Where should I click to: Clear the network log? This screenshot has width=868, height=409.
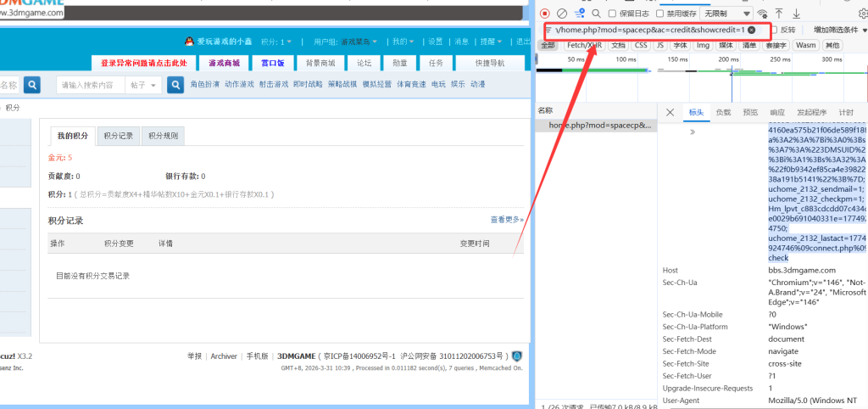[562, 14]
